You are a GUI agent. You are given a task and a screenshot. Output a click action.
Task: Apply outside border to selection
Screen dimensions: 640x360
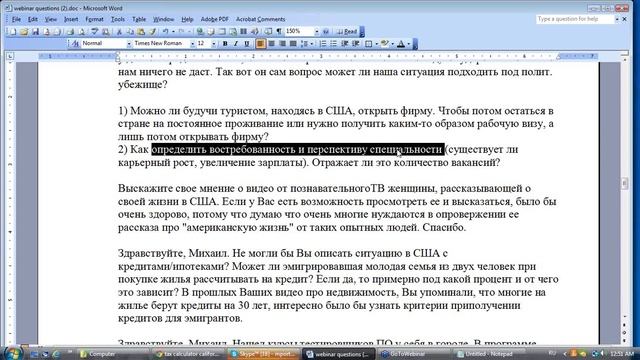[x=369, y=43]
